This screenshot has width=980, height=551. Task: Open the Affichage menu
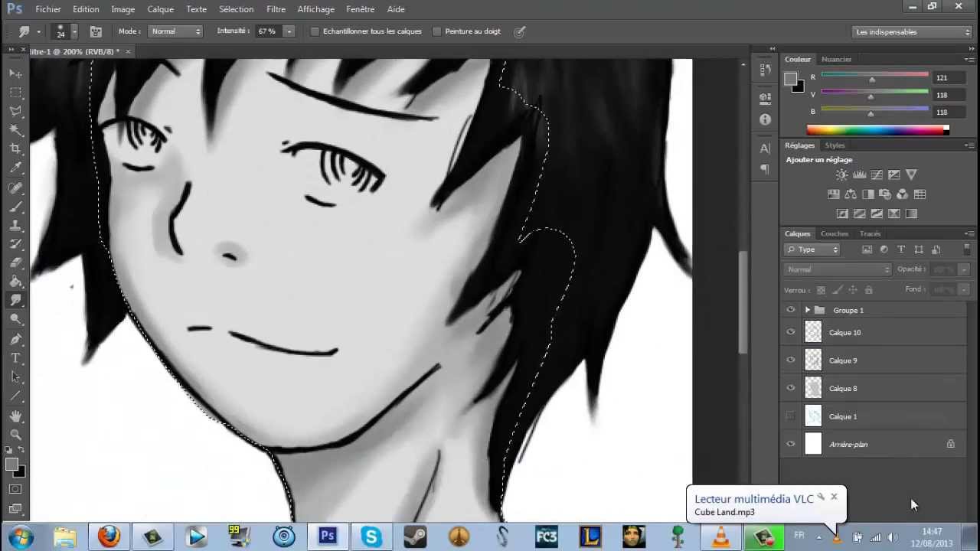tap(315, 9)
